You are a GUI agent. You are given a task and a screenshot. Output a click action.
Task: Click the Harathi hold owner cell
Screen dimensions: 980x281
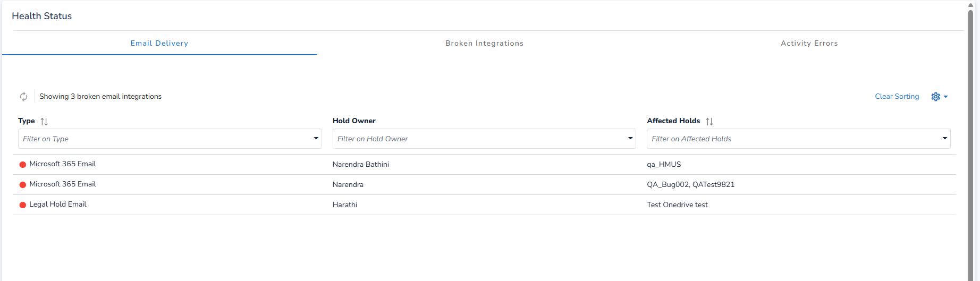pos(345,205)
